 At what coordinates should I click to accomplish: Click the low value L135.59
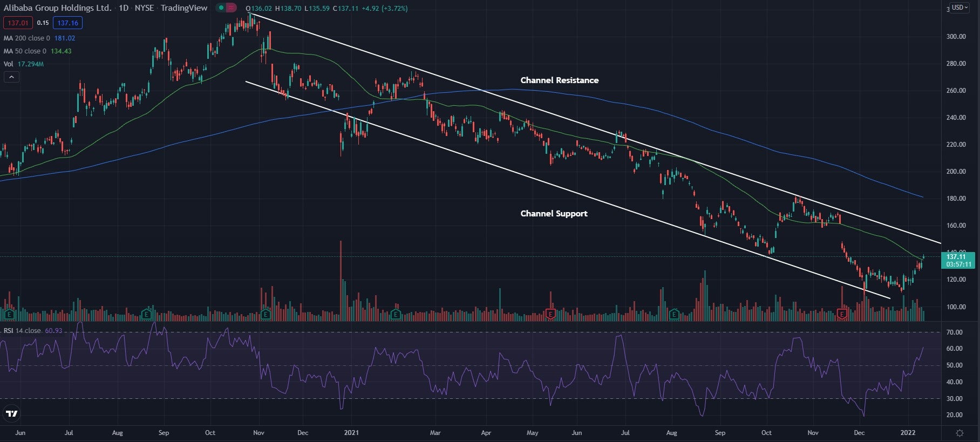click(317, 9)
